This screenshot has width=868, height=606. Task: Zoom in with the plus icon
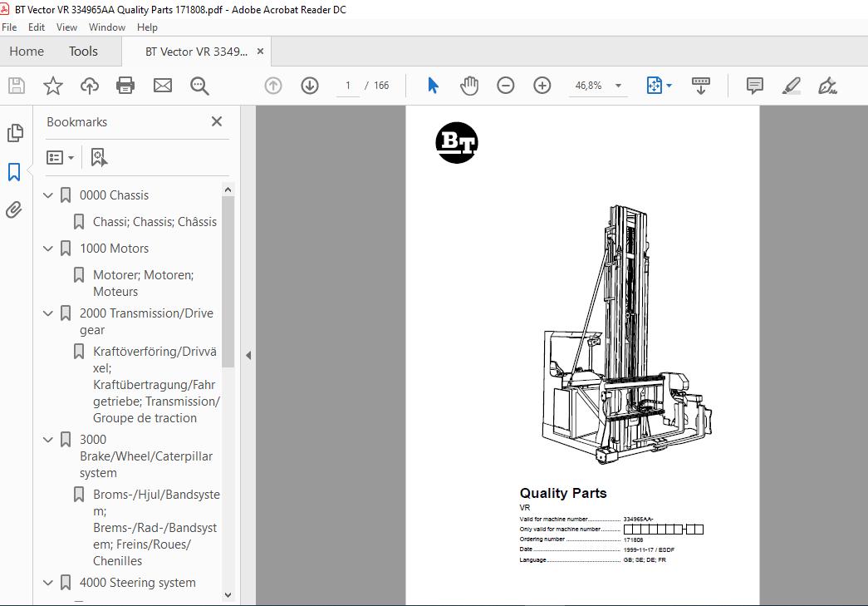[542, 86]
